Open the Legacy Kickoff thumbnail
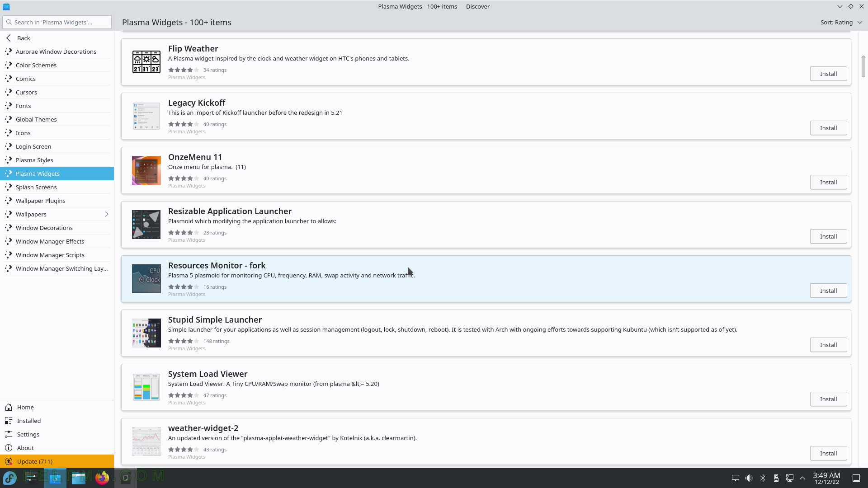The image size is (868, 488). tap(146, 116)
